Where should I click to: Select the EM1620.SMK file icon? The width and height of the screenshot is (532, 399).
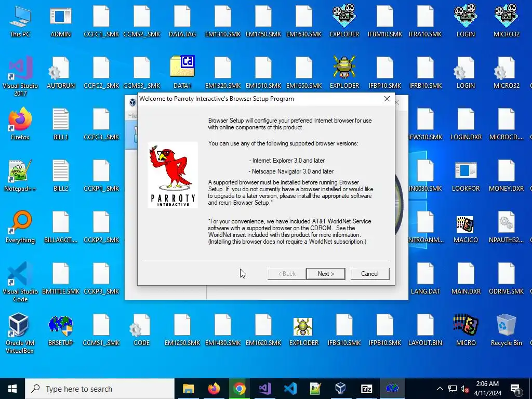click(x=263, y=330)
